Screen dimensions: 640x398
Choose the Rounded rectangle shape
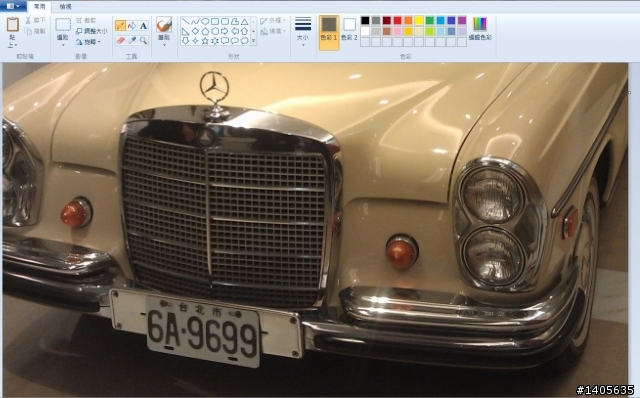tap(225, 22)
